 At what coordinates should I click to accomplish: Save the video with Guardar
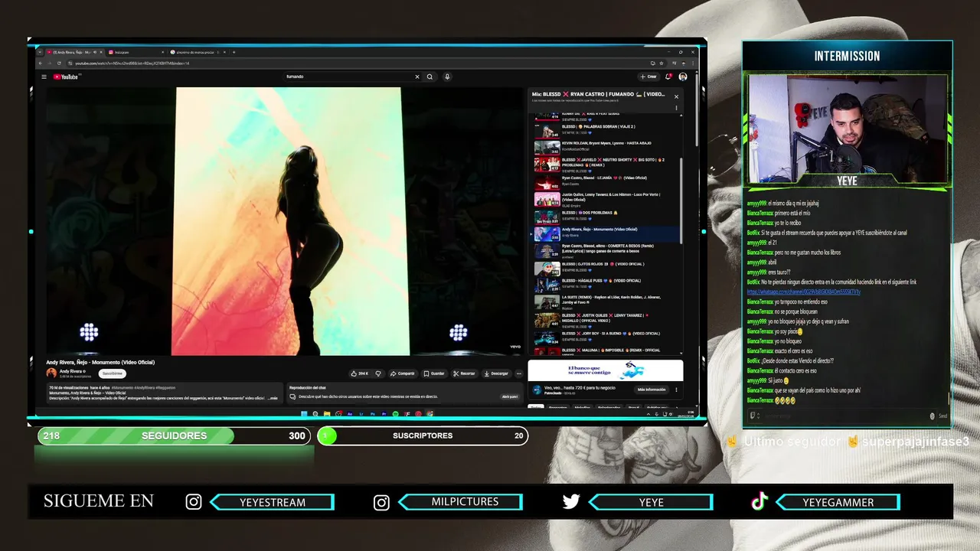coord(434,373)
